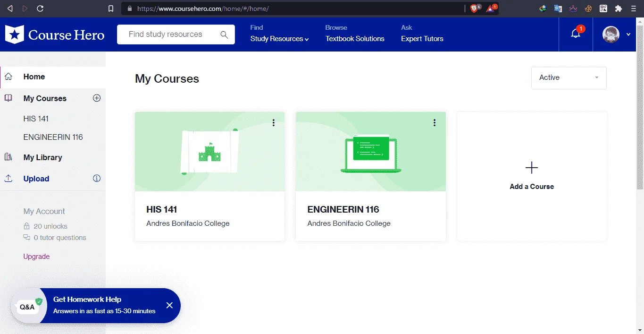The height and width of the screenshot is (334, 644).
Task: Click the My Library books icon
Action: click(8, 157)
